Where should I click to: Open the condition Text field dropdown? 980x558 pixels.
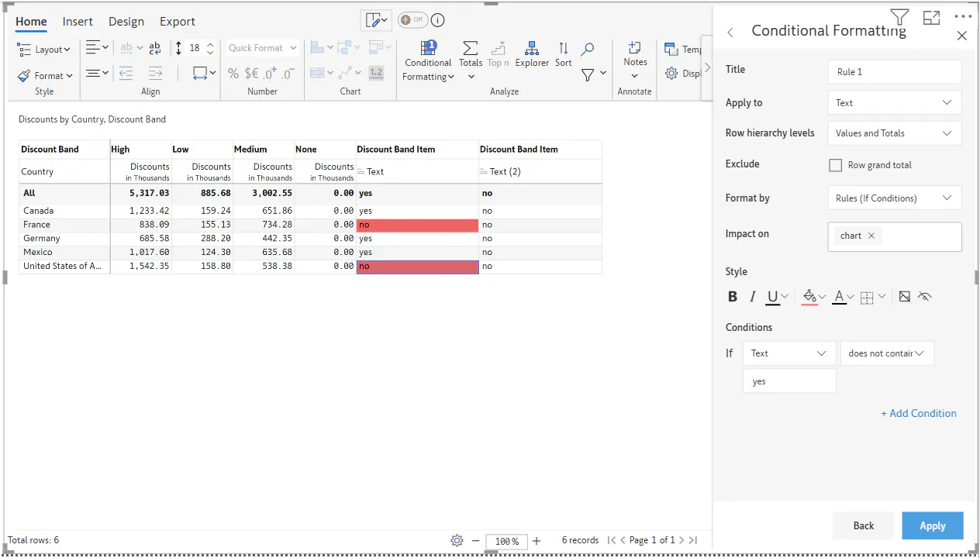(789, 353)
